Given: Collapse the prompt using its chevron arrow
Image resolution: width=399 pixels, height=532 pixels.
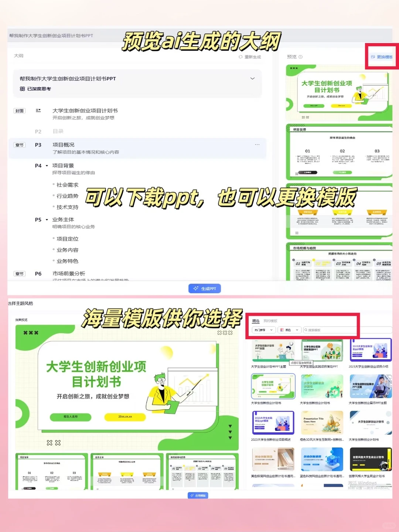Looking at the screenshot, I should click(x=252, y=78).
